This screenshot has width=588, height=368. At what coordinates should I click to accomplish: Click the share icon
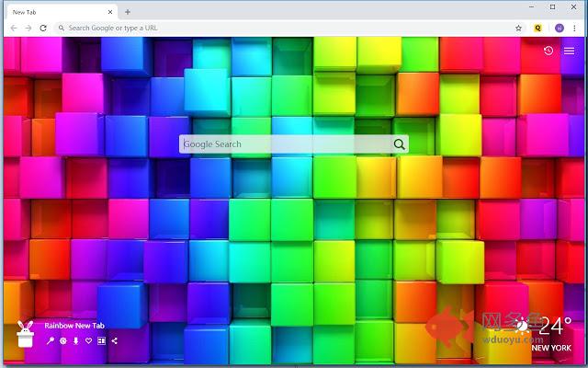pyautogui.click(x=114, y=340)
